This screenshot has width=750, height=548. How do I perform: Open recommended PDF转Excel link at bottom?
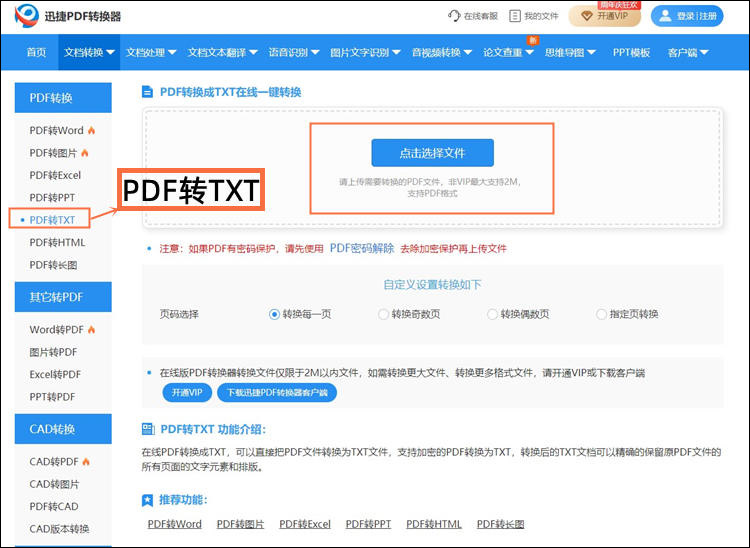point(305,524)
